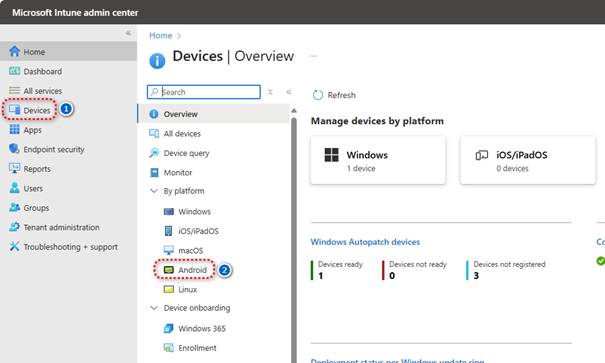Select the Reports menu item

[68, 169]
